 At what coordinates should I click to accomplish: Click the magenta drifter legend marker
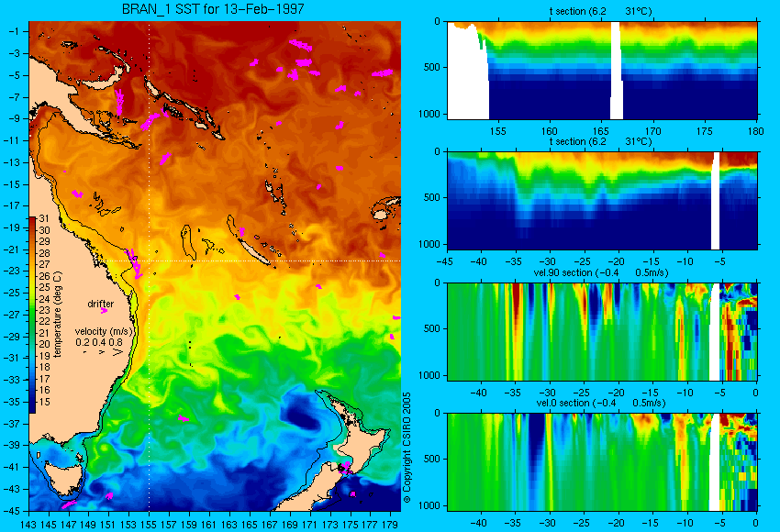(x=104, y=310)
